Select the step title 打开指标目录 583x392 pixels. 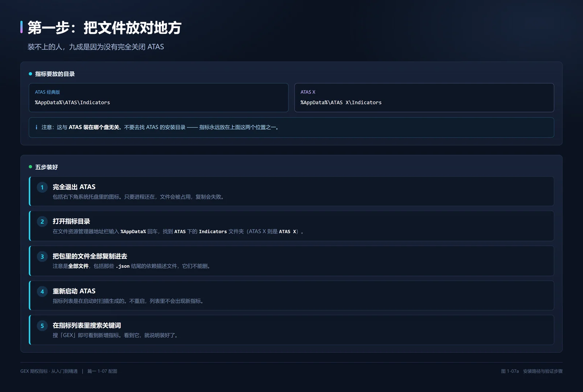71,221
